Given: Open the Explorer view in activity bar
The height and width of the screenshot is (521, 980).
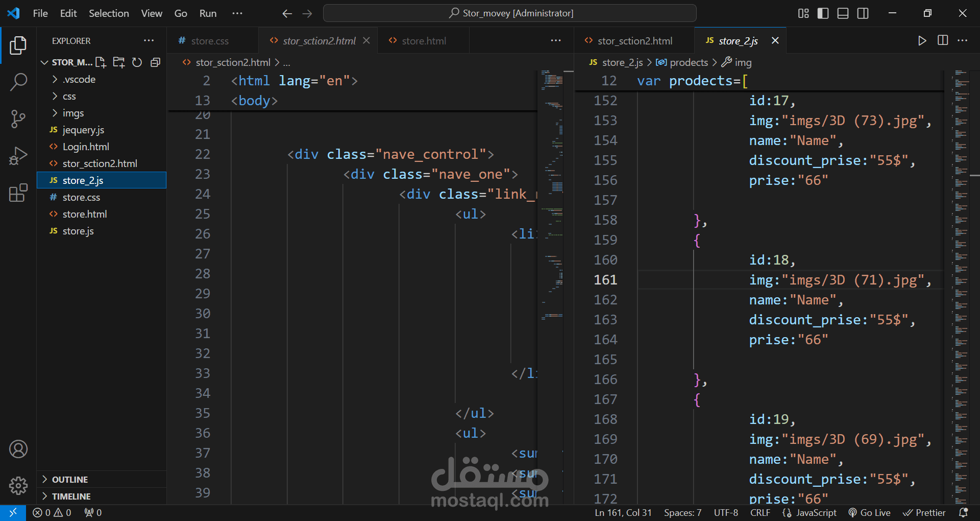Looking at the screenshot, I should 18,45.
